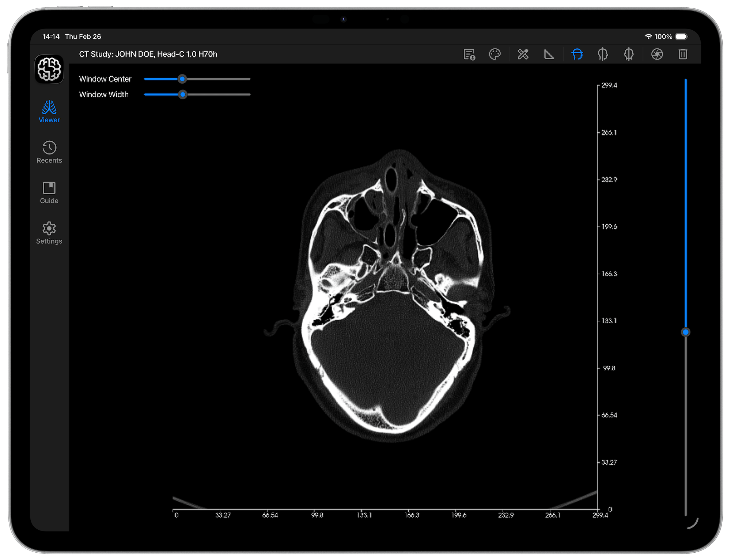Switch to the Recents tab
Image resolution: width=731 pixels, height=560 pixels.
(49, 152)
